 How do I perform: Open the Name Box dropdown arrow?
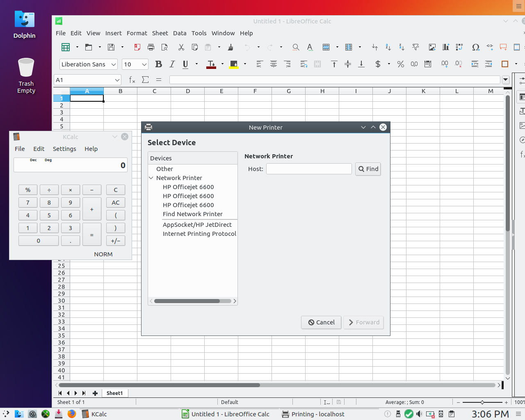coord(117,80)
